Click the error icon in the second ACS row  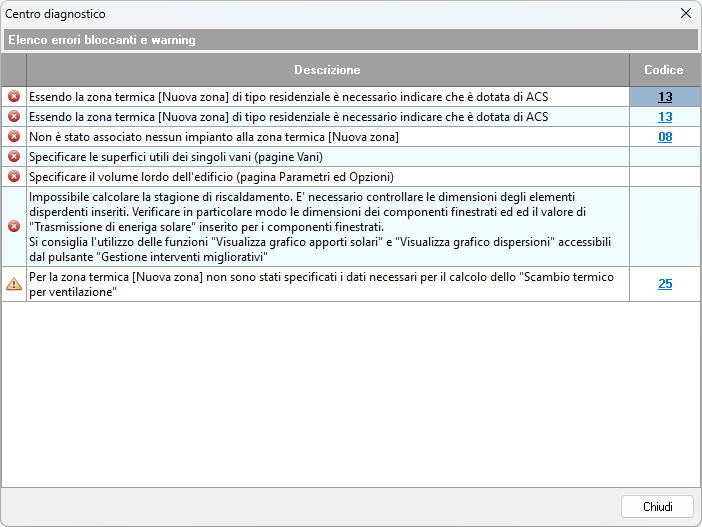click(x=14, y=117)
